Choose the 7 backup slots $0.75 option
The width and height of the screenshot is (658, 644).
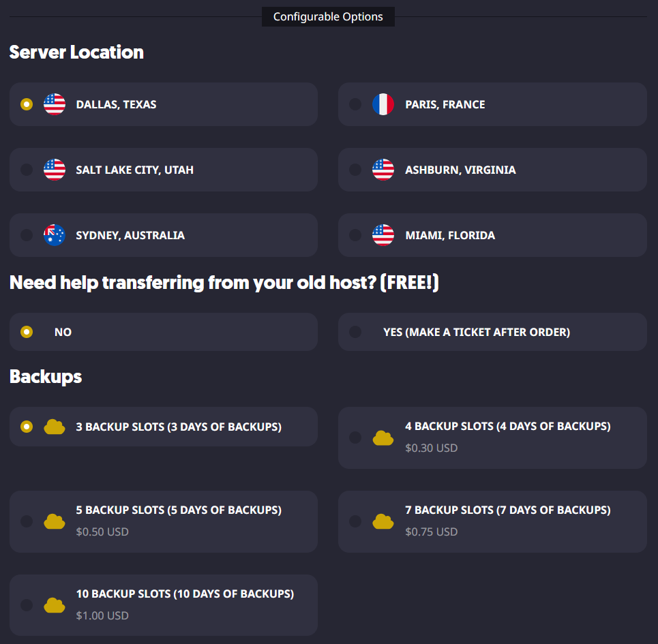(x=355, y=521)
